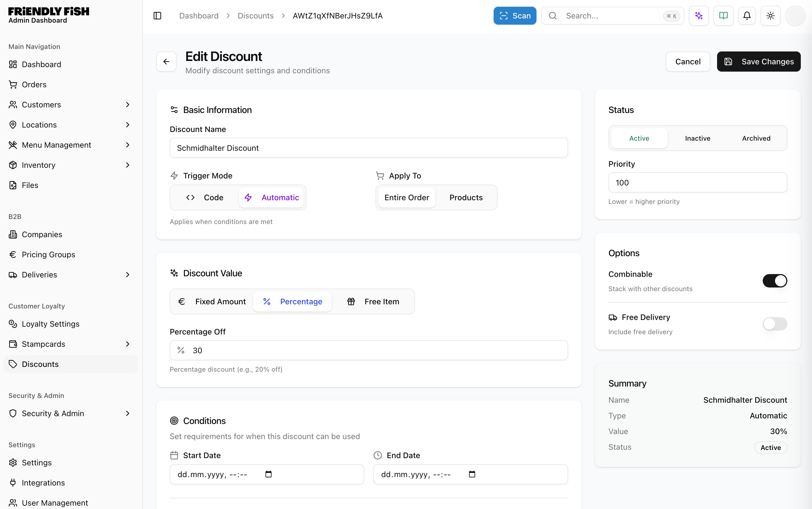Click the back arrow button
This screenshot has height=509, width=812.
(166, 62)
